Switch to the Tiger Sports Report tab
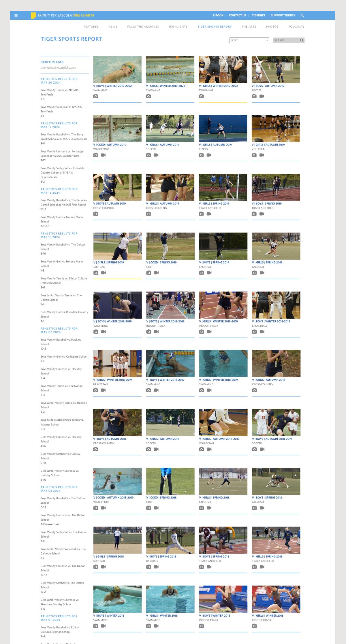The width and height of the screenshot is (346, 644). click(x=215, y=27)
